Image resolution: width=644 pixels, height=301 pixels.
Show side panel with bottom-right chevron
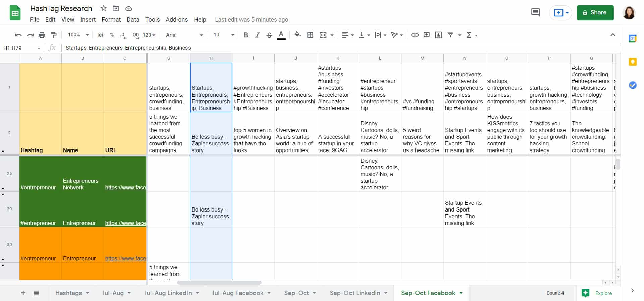[632, 291]
